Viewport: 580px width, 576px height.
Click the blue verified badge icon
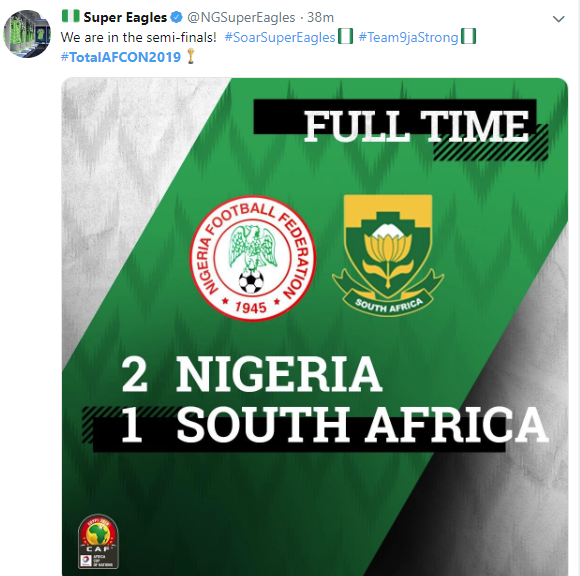pos(177,17)
